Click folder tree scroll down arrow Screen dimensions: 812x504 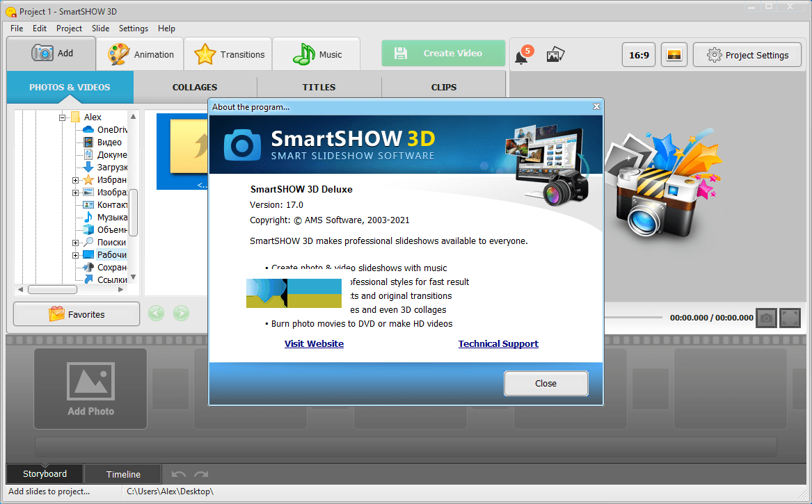pyautogui.click(x=133, y=277)
